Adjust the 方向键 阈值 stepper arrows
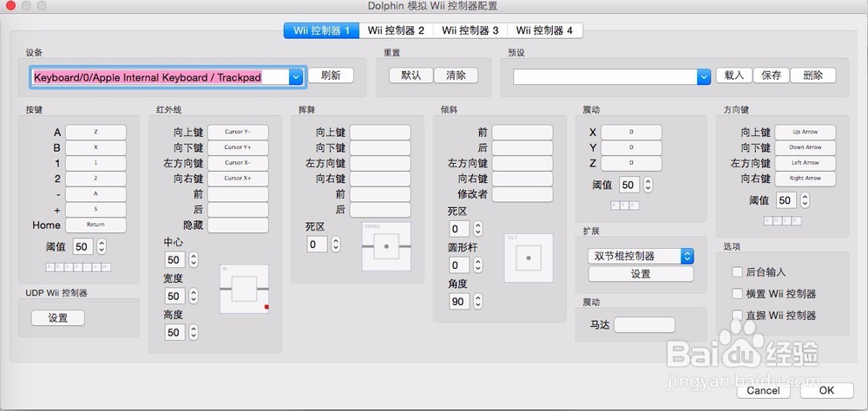The image size is (868, 411). 805,200
